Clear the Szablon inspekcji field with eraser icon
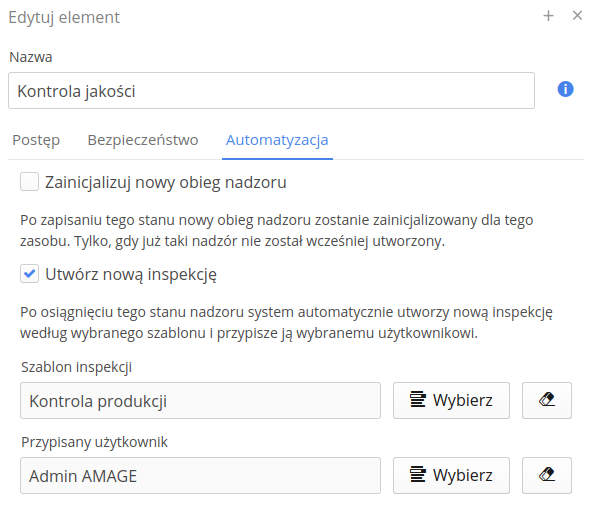This screenshot has height=517, width=592. tap(547, 400)
